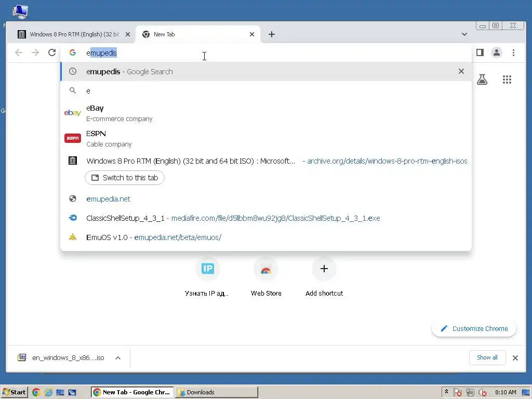
Task: Click the Show Desktop quick launch icon
Action: [x=60, y=393]
